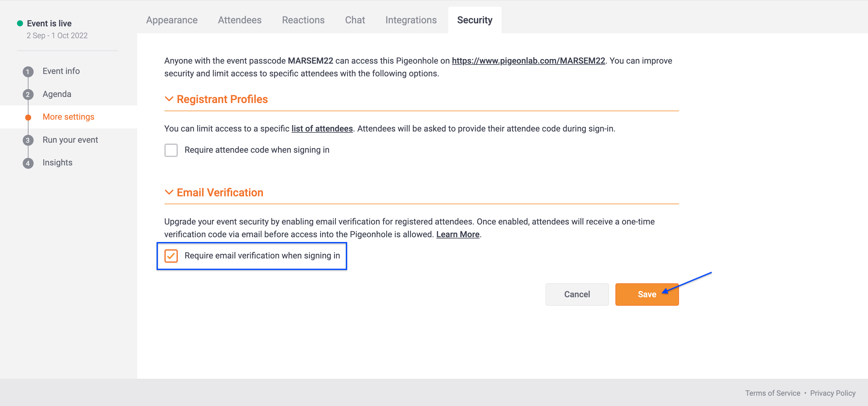Collapse the Registrant Profiles section chevron
Screen dimensions: 868x406
click(x=169, y=99)
